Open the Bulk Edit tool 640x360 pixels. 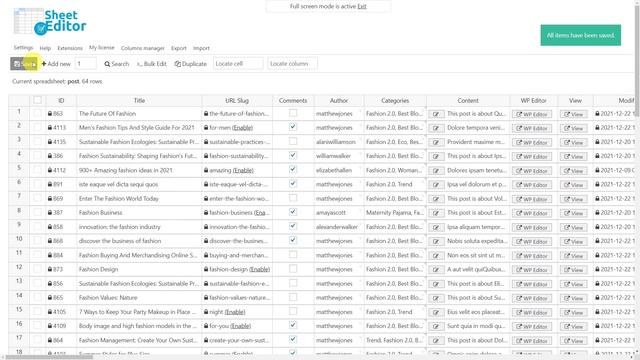[151, 64]
